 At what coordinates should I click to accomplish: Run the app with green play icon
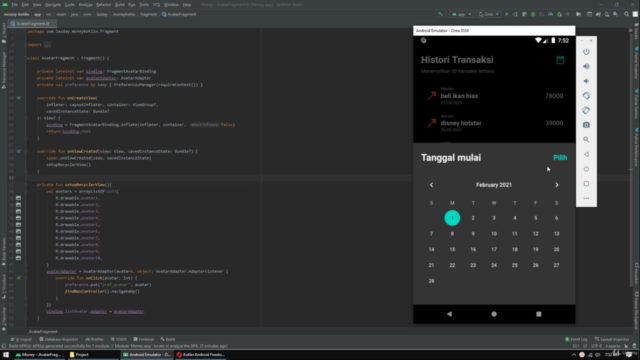click(507, 14)
